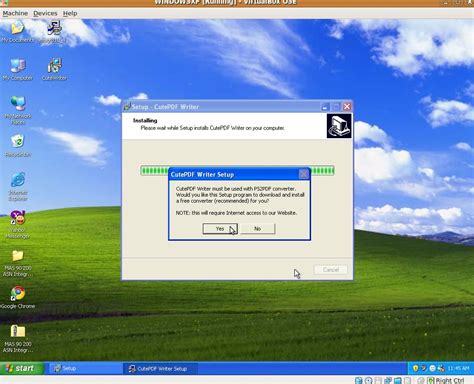Image resolution: width=474 pixels, height=384 pixels.
Task: Click the green installation progress bar
Action: point(237,171)
